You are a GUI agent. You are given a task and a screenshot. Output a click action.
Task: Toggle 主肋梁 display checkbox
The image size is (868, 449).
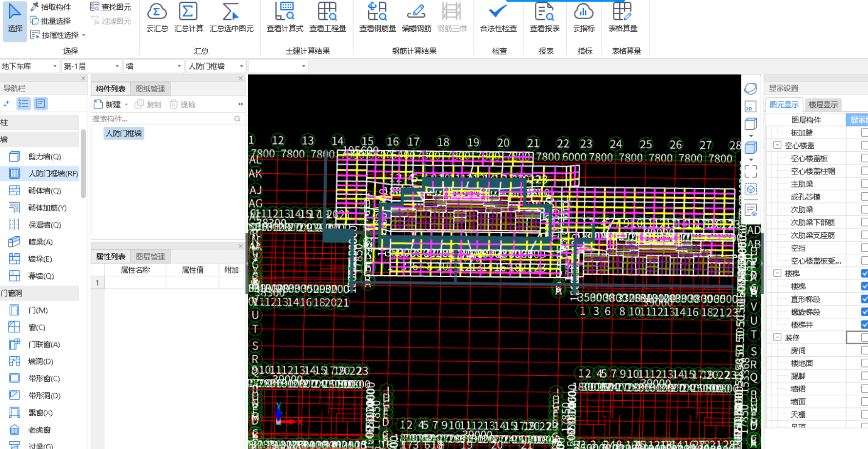pos(864,184)
